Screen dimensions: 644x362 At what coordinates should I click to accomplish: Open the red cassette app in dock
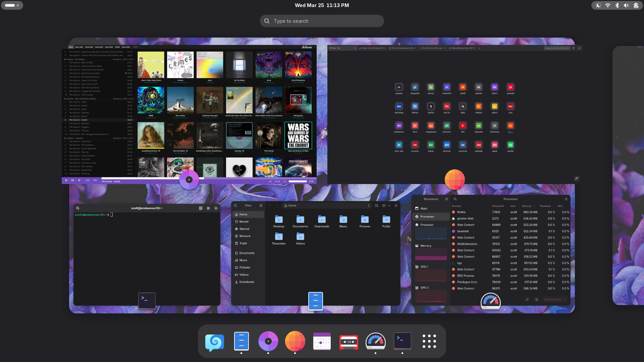coord(348,342)
